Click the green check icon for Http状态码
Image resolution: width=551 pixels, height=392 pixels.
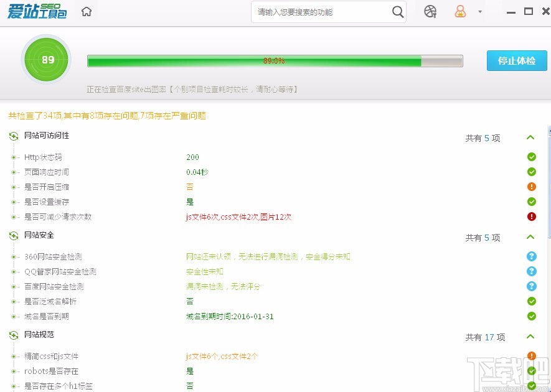[531, 157]
